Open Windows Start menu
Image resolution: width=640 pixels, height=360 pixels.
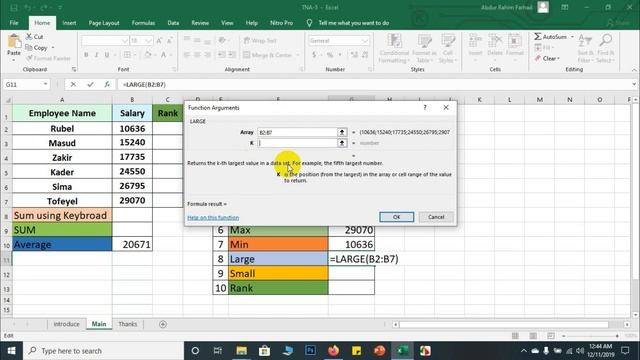11,351
